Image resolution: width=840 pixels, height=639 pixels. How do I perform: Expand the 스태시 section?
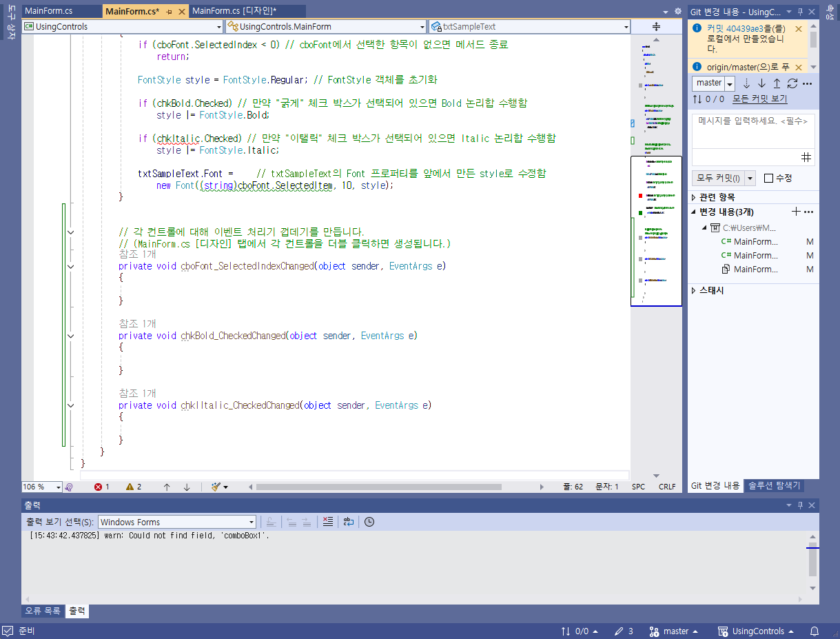click(x=694, y=291)
